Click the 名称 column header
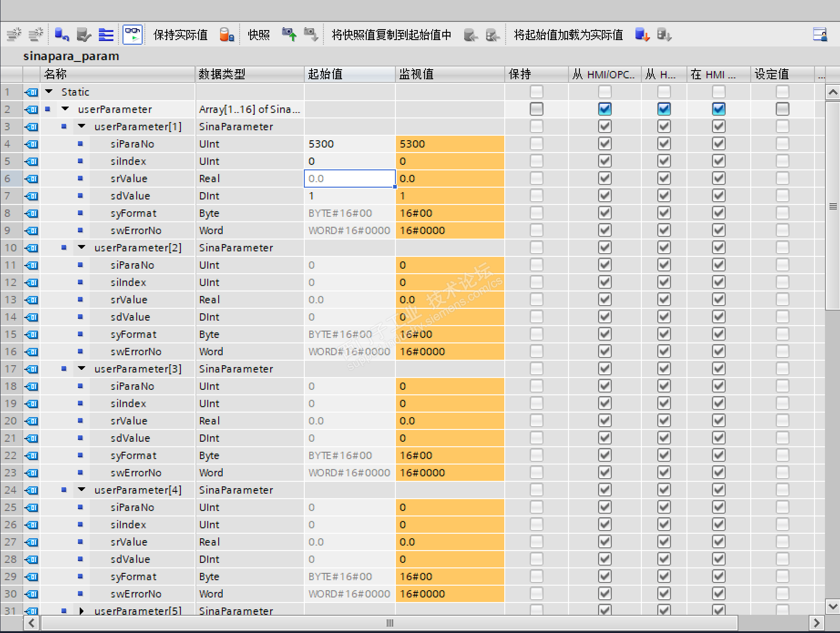 point(118,74)
